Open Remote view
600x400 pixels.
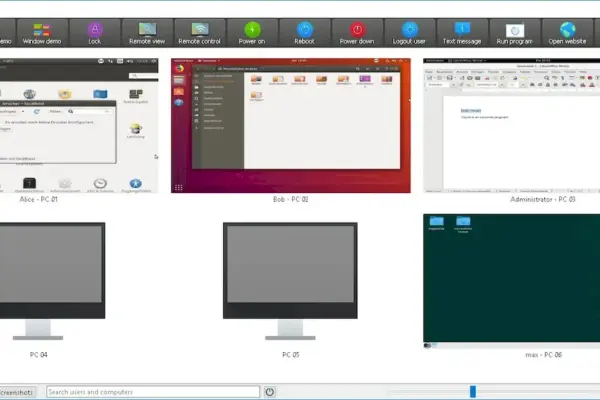[x=147, y=33]
